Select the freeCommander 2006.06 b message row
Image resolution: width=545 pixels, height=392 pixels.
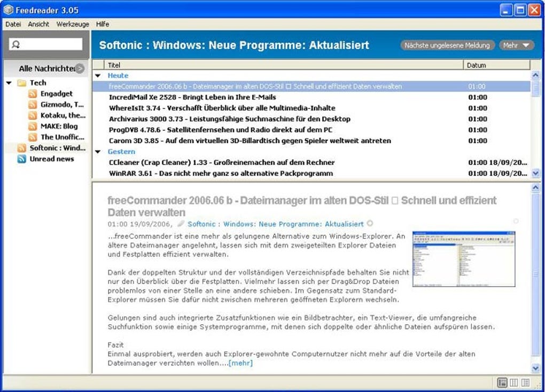312,87
